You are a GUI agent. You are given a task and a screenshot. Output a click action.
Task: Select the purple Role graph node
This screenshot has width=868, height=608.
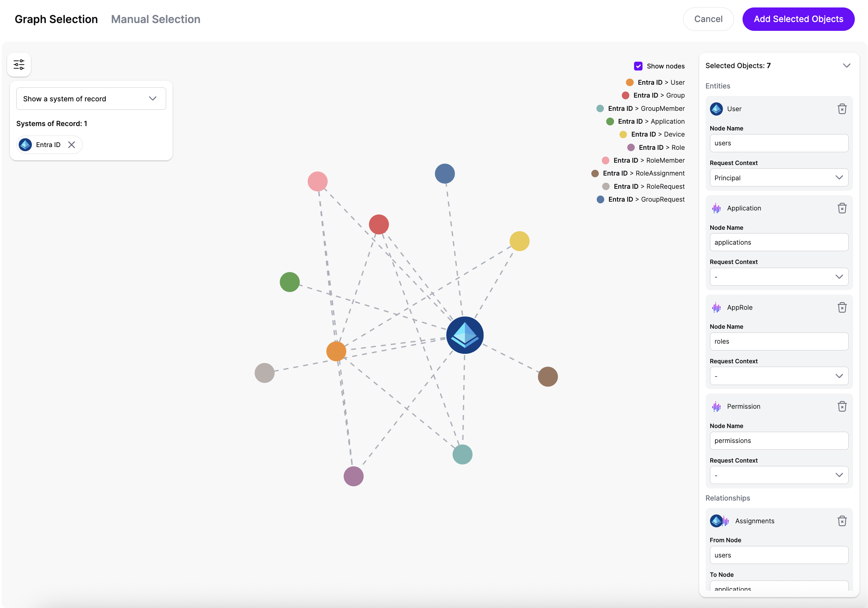pyautogui.click(x=354, y=477)
